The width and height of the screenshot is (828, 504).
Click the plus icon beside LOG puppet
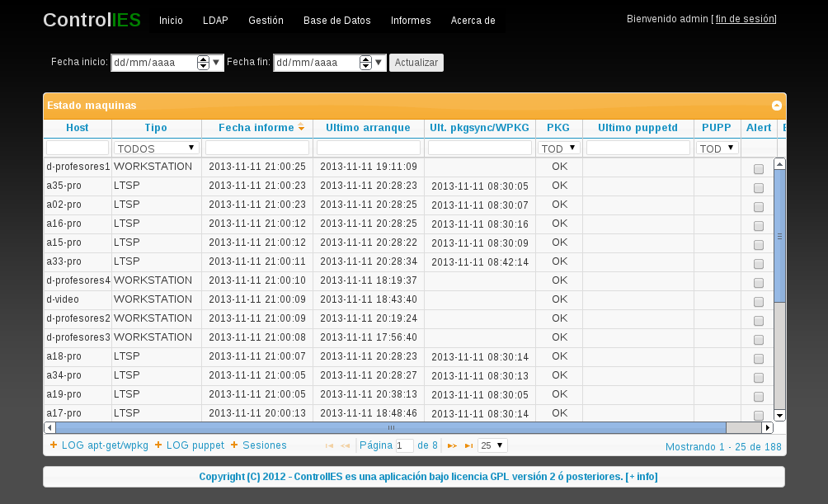click(158, 445)
